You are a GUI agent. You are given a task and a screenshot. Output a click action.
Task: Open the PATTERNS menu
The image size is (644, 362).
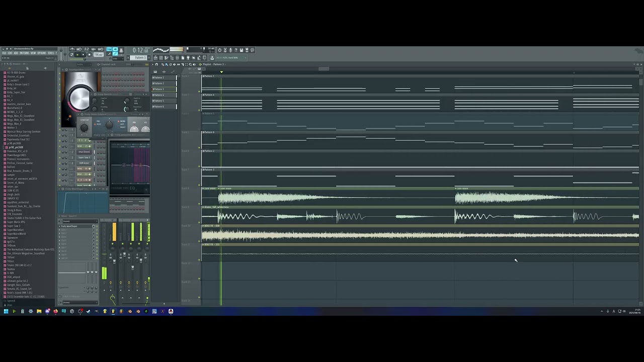click(24, 53)
